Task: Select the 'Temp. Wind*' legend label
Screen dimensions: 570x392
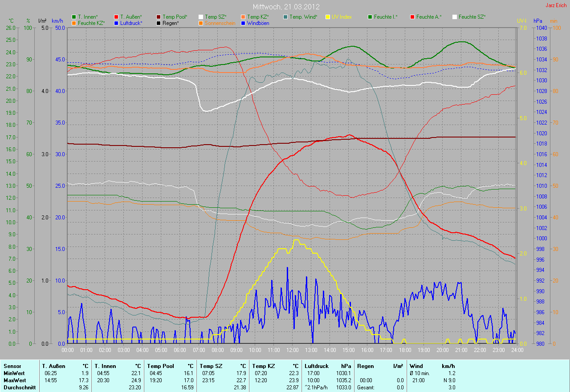Action: tap(303, 17)
